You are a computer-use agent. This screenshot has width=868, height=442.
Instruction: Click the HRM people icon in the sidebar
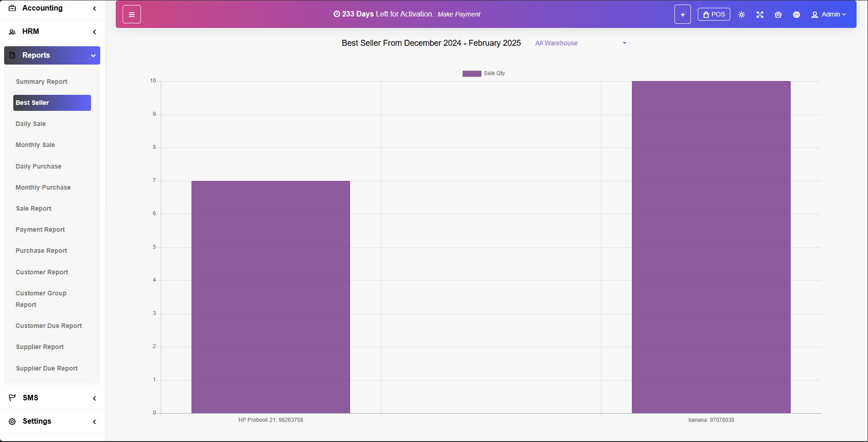(12, 32)
